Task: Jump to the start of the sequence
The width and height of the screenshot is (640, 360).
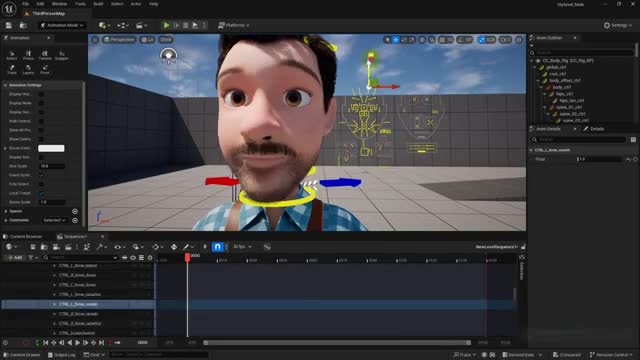Action: [x=46, y=343]
